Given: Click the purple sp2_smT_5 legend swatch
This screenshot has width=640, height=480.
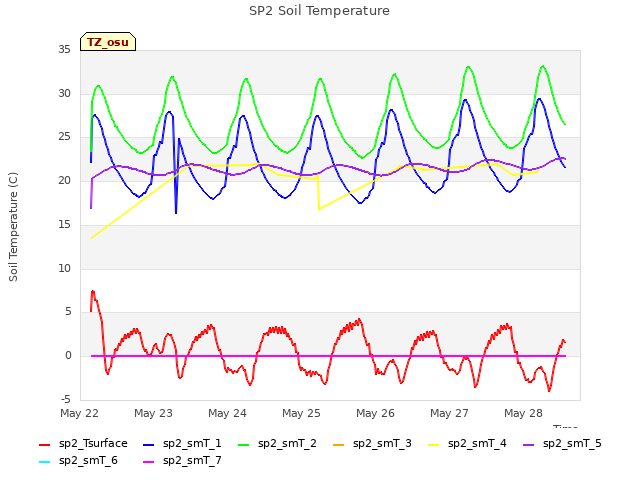Looking at the screenshot, I should tap(529, 444).
